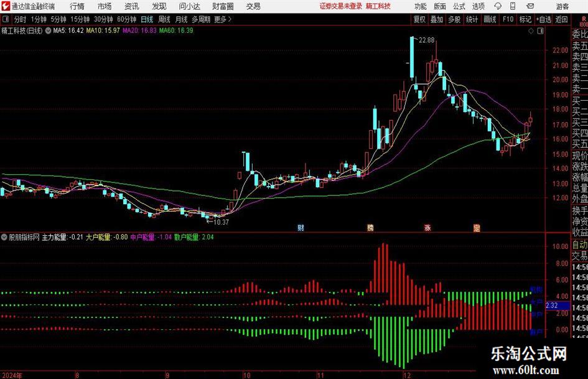Click the 10.37 low price label
This screenshot has width=588, height=379.
[221, 222]
